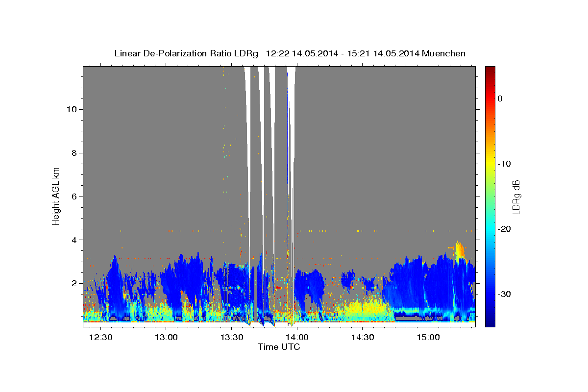Click the 14:30 time tick label
This screenshot has width=588, height=392.
(362, 337)
